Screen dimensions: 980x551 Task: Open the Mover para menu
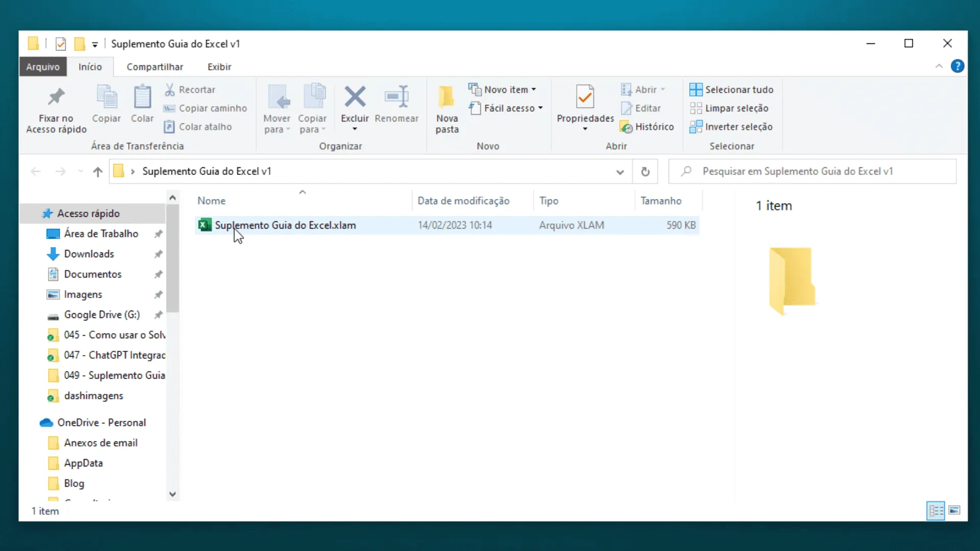click(x=277, y=110)
